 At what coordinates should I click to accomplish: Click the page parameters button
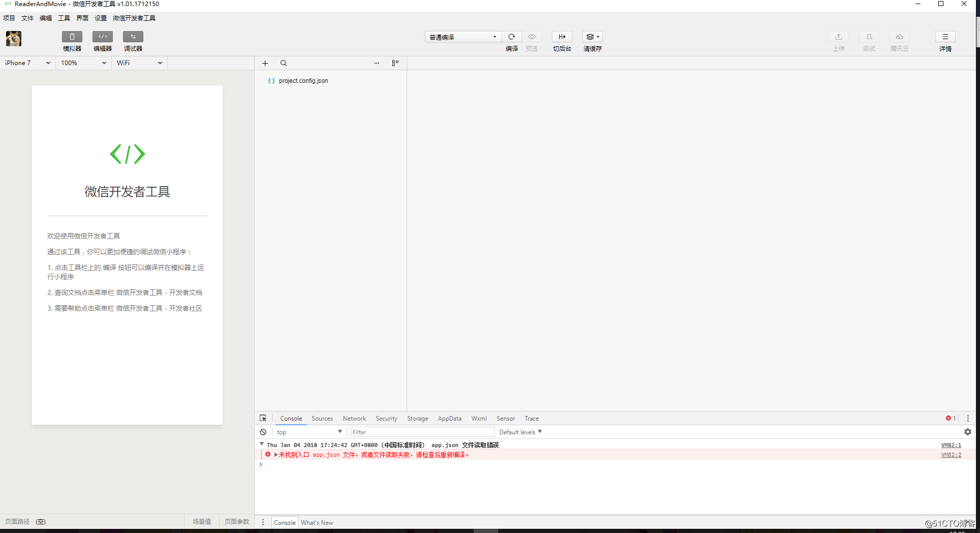click(237, 522)
